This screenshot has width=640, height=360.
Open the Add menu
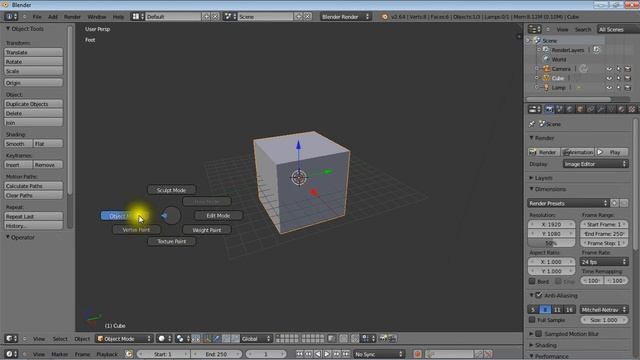coord(53,17)
